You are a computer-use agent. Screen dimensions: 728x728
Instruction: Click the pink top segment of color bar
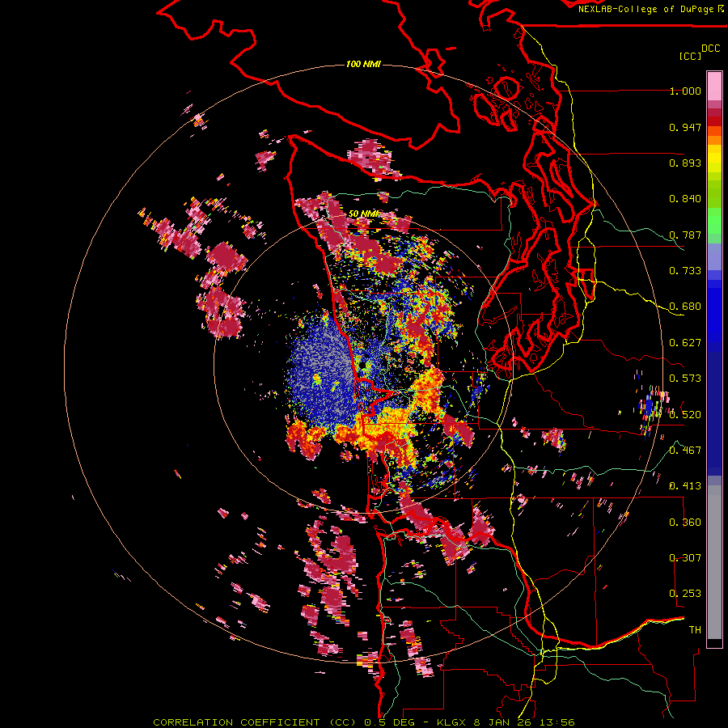pos(714,87)
